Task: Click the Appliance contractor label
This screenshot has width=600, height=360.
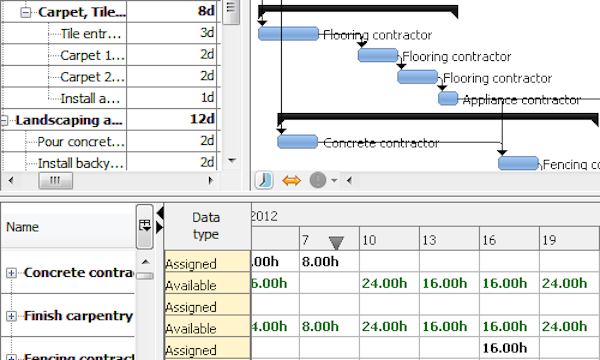Action: coord(522,100)
